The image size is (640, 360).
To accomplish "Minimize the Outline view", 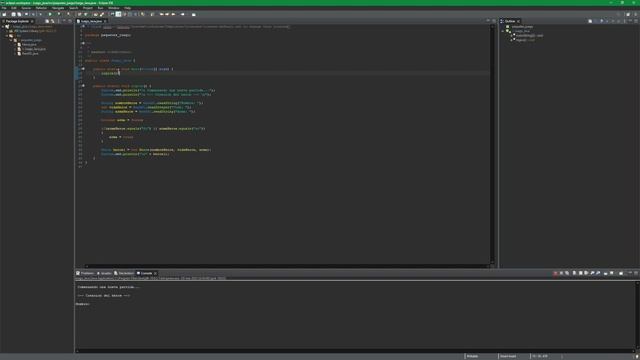I will [x=630, y=21].
